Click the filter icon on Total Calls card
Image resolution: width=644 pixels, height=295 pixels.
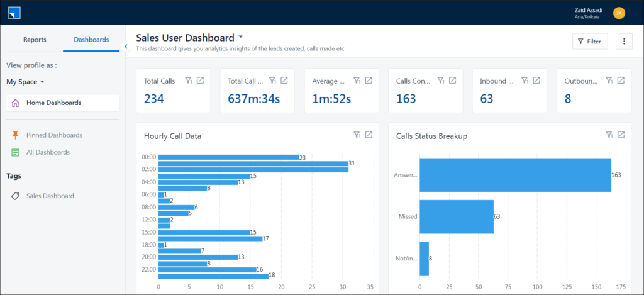pos(189,81)
